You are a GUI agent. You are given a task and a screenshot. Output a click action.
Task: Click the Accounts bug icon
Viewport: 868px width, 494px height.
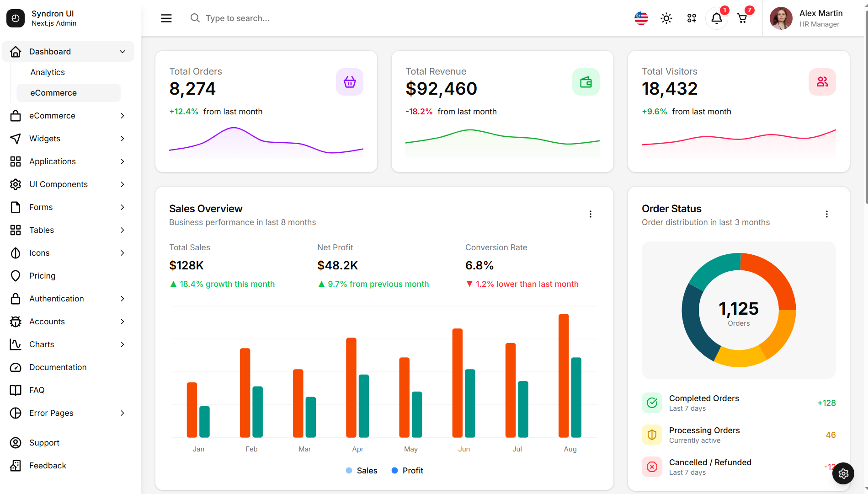tap(16, 322)
